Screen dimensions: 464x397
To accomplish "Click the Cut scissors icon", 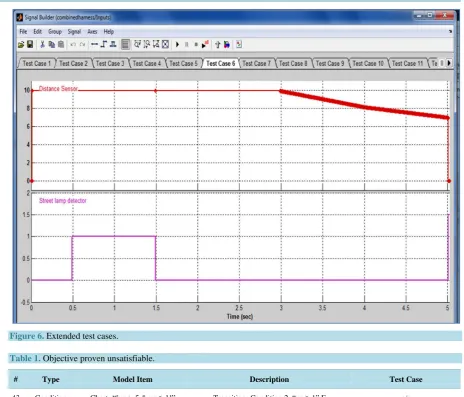I will click(x=42, y=44).
